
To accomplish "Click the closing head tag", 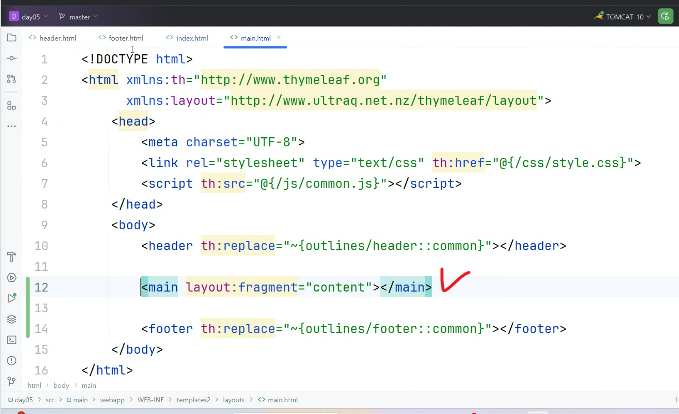I will (x=137, y=204).
